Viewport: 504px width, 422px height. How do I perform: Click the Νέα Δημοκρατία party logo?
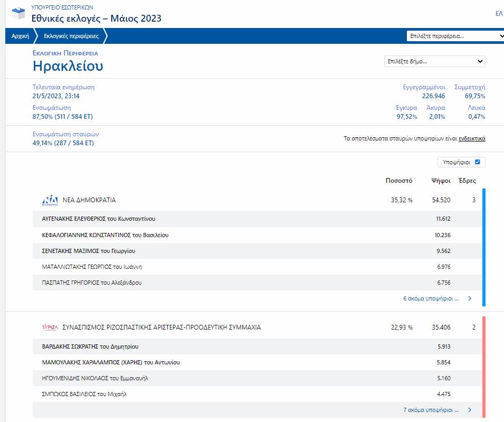(50, 200)
